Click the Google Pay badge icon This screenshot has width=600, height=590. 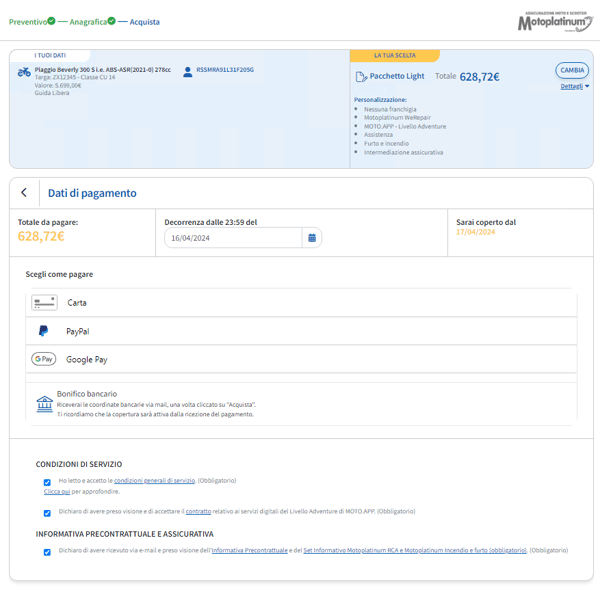pos(44,359)
